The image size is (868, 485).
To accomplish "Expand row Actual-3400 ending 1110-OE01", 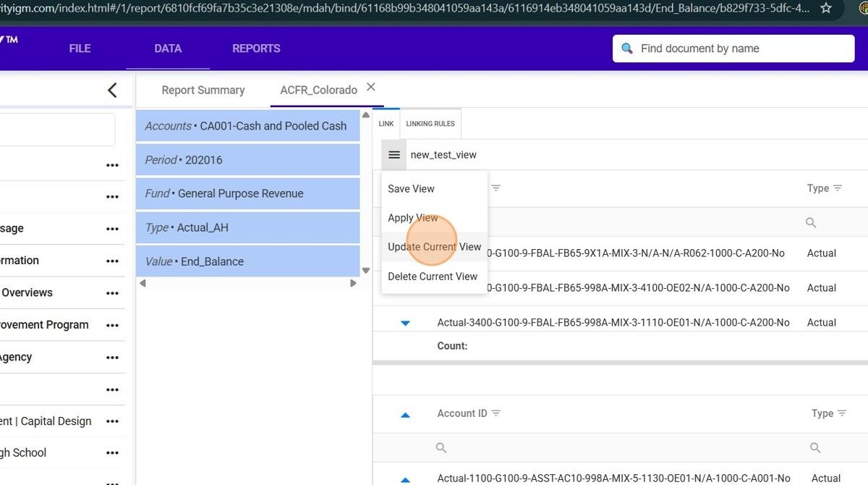I will pos(405,323).
